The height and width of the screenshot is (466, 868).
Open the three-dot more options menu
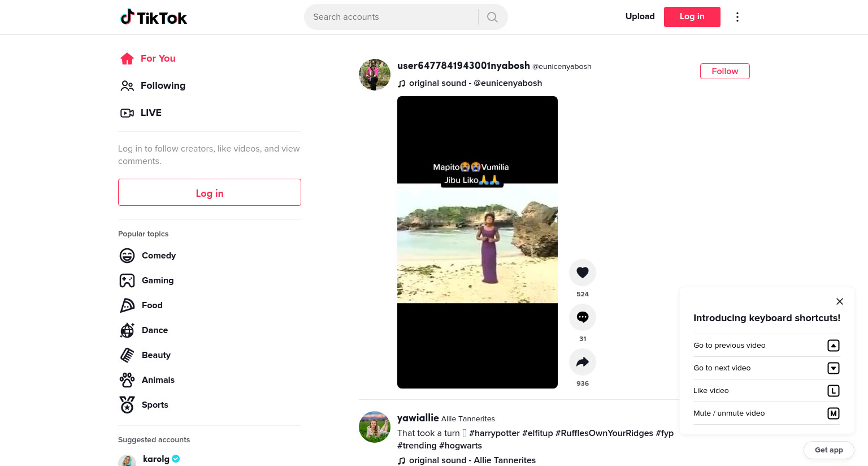tap(737, 17)
